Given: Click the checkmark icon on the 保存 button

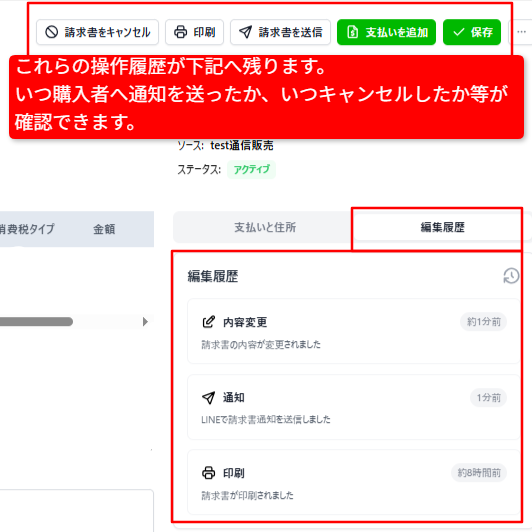Looking at the screenshot, I should 458,32.
